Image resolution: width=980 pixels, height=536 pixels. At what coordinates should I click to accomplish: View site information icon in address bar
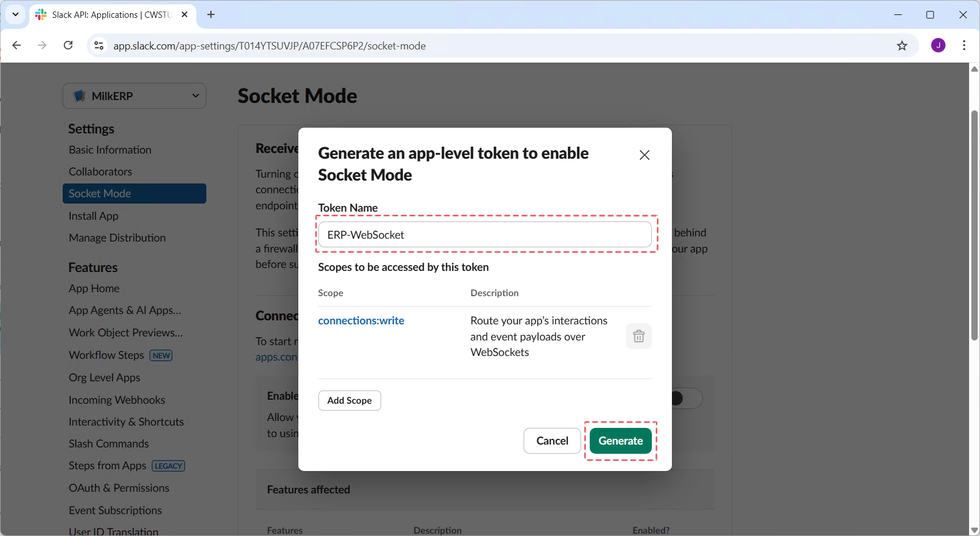point(99,45)
